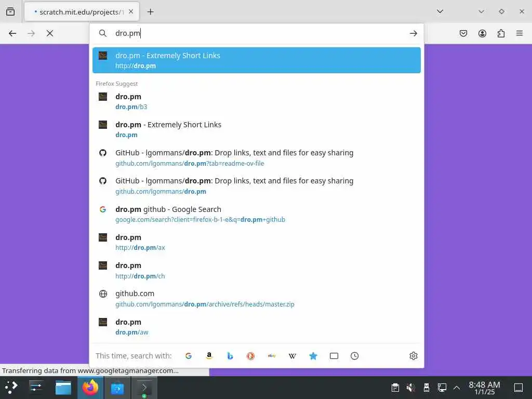Select the scratch.mit.edu/projects tab

82,12
